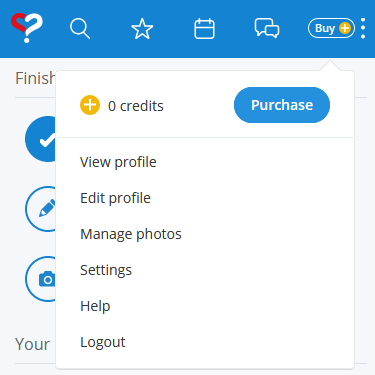Open the calendar icon in header
Viewport: 375px width, 375px height.
pyautogui.click(x=204, y=29)
